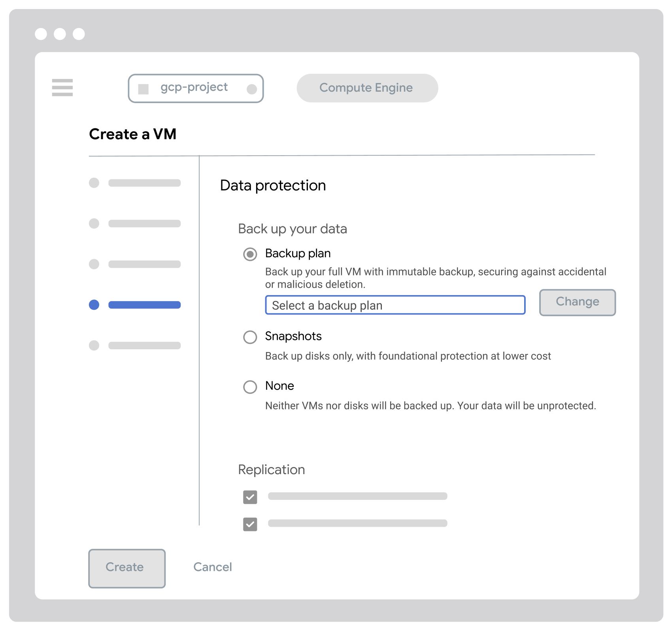Select the None backup option
The width and height of the screenshot is (672, 631).
pyautogui.click(x=250, y=387)
